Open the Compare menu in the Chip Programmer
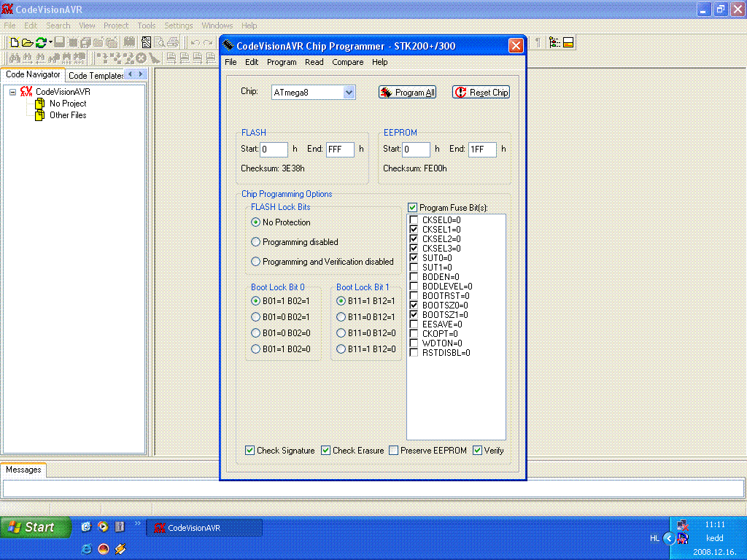 tap(347, 62)
